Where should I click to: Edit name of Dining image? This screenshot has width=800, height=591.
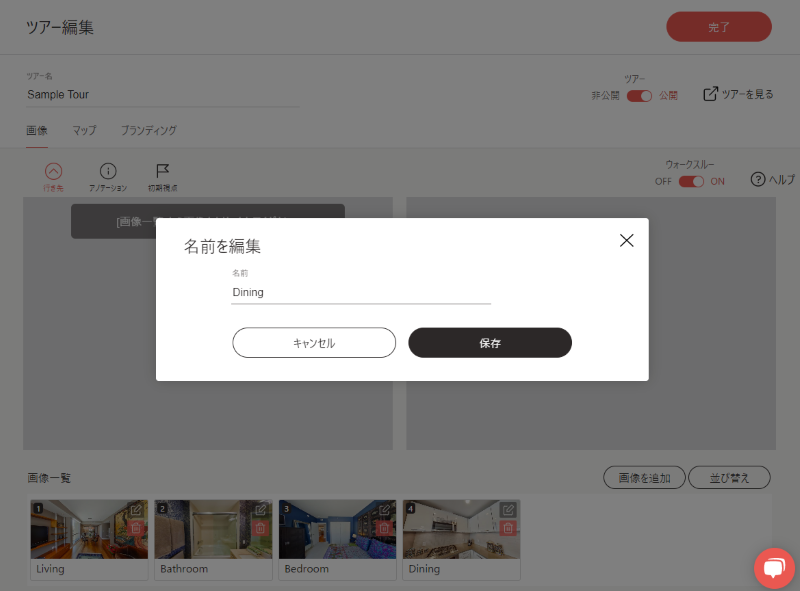click(x=508, y=510)
